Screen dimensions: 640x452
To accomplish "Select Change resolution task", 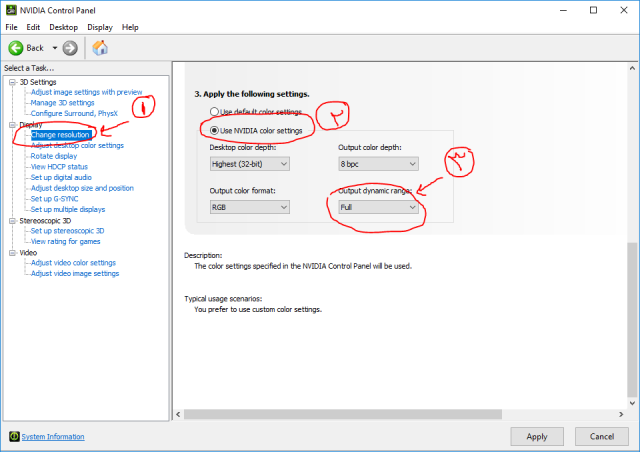I will click(x=60, y=135).
